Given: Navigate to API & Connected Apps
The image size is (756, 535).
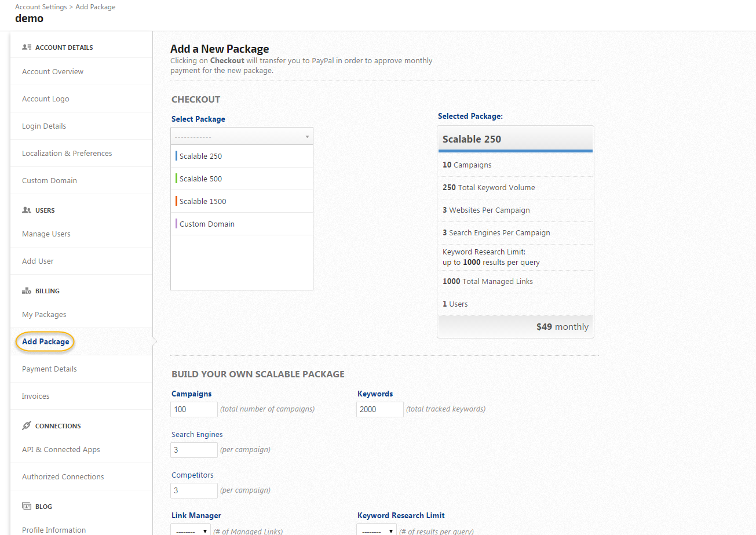Looking at the screenshot, I should pyautogui.click(x=61, y=450).
